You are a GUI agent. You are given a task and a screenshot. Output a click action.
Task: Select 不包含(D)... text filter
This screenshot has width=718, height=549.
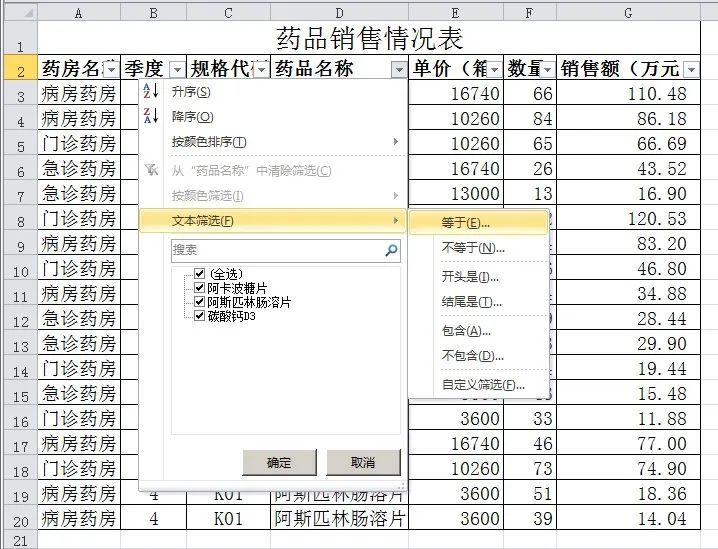pos(479,356)
